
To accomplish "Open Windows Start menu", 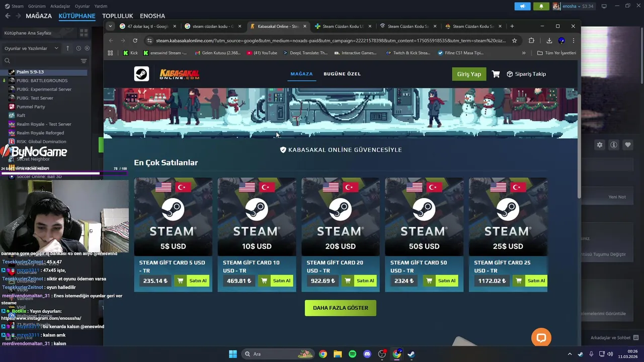I will pyautogui.click(x=232, y=354).
